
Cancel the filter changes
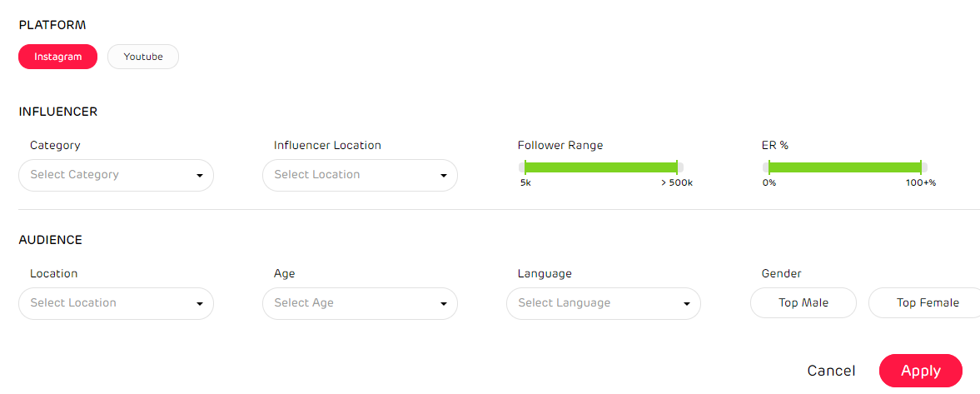[x=831, y=371]
